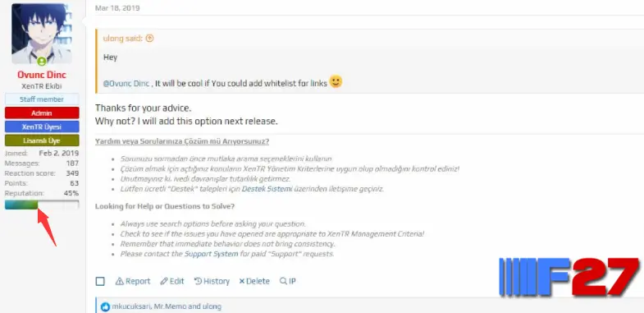Click the Edit pencil icon
The height and width of the screenshot is (313, 644).
[164, 281]
